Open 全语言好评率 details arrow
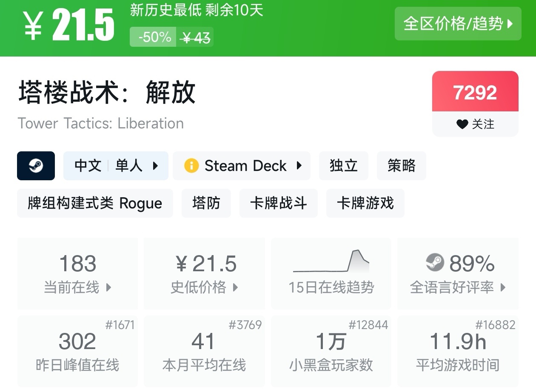536x392 pixels. coord(503,287)
